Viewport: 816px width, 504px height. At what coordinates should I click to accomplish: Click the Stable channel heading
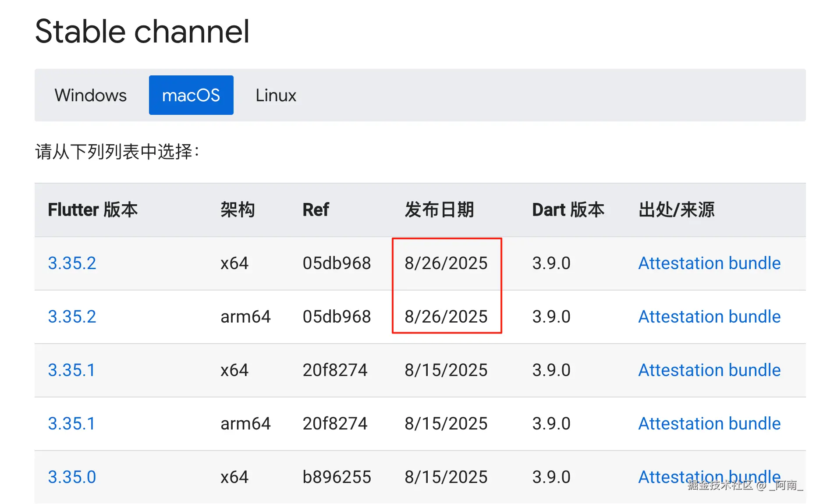[x=143, y=31]
